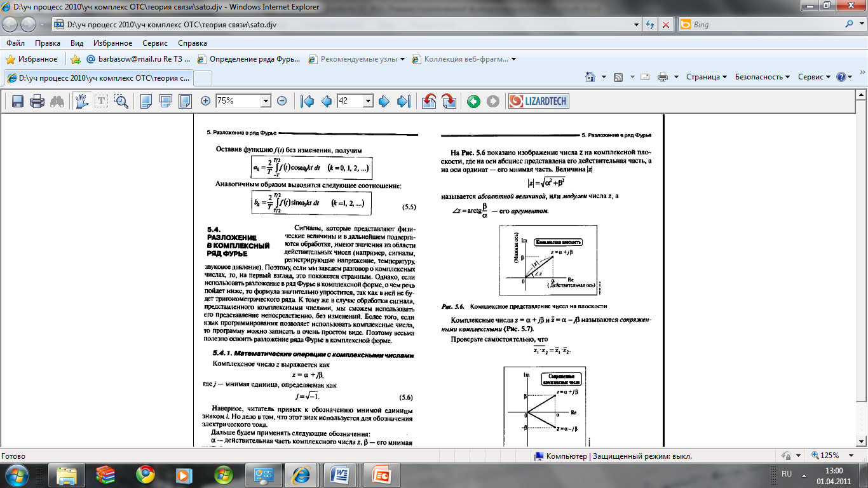
Task: Click the Home page icon
Action: point(590,77)
